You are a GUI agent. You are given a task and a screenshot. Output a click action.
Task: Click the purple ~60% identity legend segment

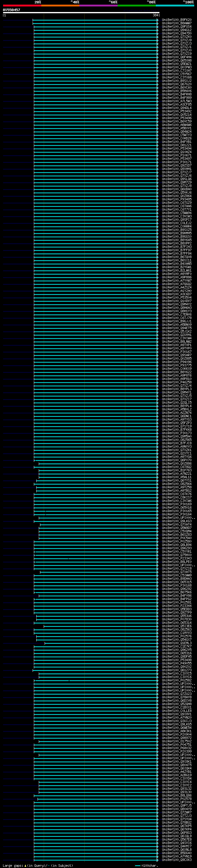[98, 6]
